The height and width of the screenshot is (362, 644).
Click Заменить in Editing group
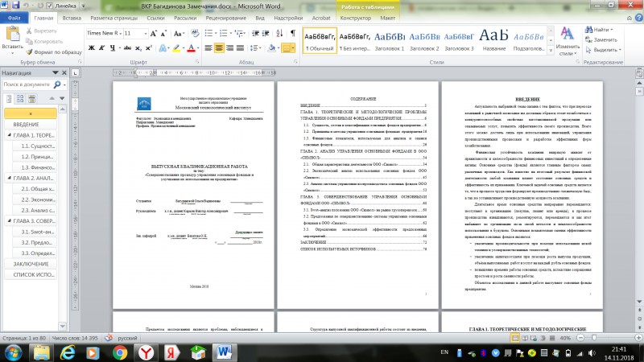click(x=601, y=39)
